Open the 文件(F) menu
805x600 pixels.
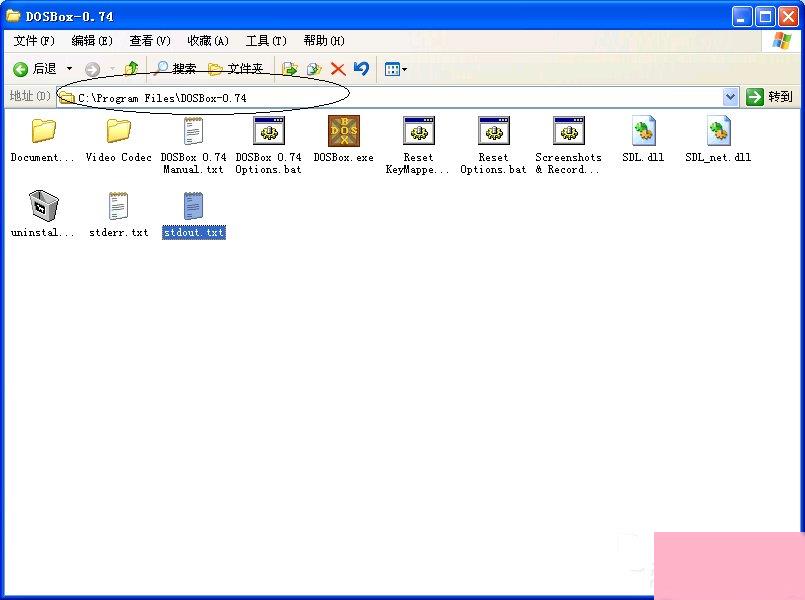[34, 41]
